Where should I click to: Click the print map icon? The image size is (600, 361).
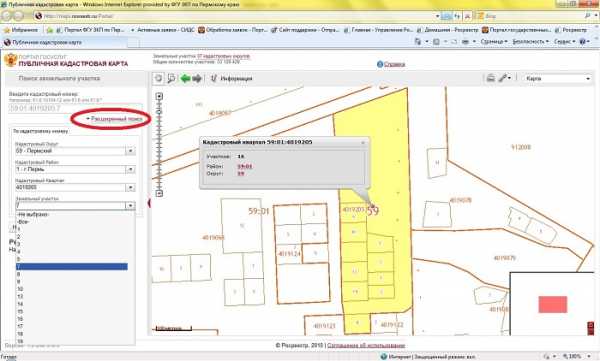tap(491, 78)
